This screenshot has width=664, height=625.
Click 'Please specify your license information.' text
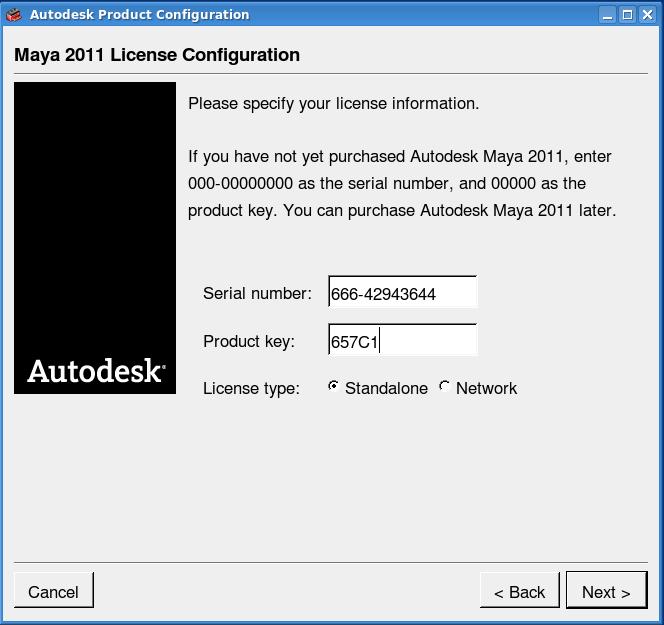click(x=334, y=104)
